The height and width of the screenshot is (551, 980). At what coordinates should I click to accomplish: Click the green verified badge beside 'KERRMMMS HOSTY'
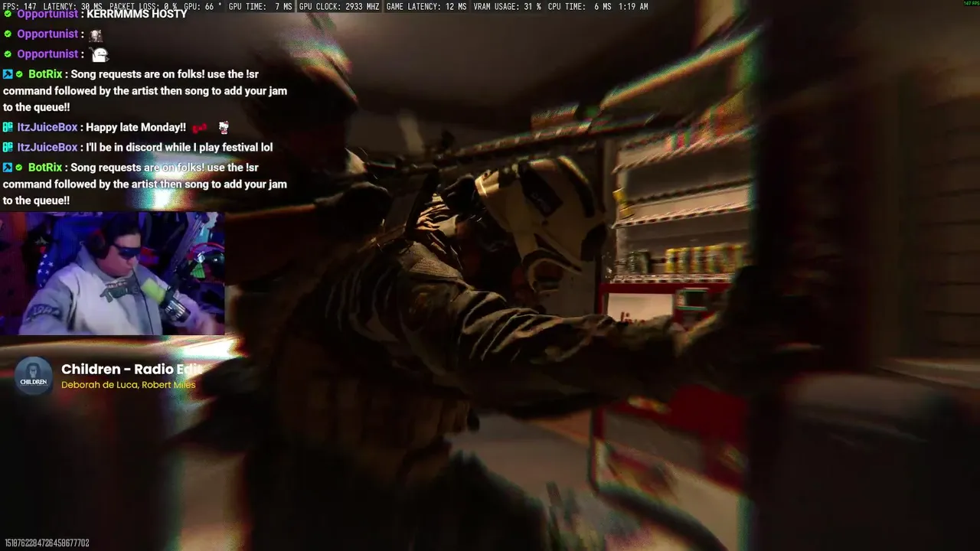click(8, 14)
